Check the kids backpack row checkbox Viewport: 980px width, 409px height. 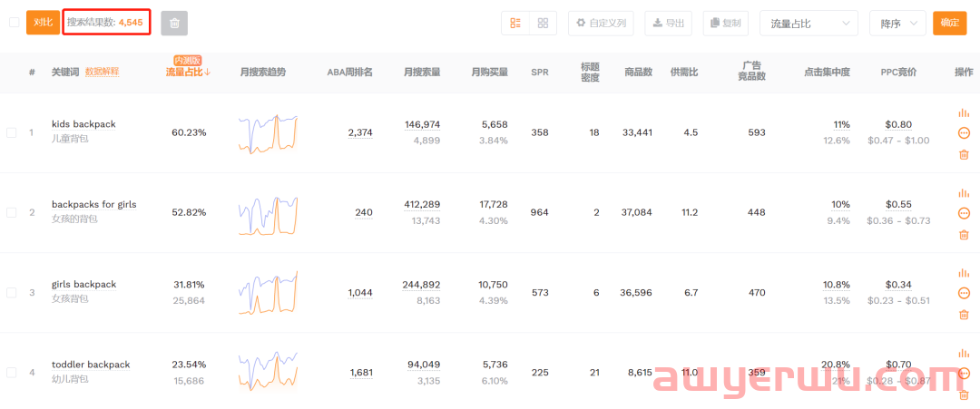click(x=12, y=132)
